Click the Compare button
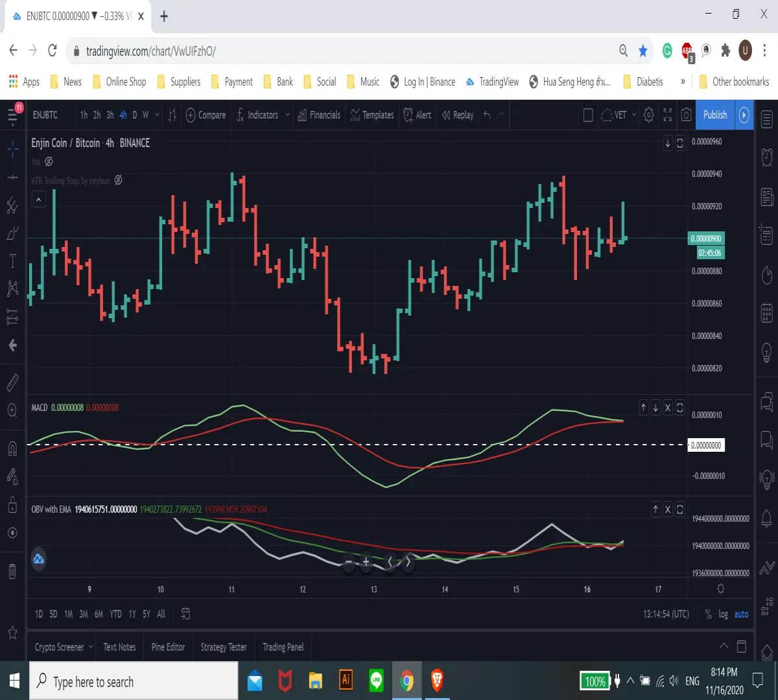The width and height of the screenshot is (778, 700). [206, 115]
